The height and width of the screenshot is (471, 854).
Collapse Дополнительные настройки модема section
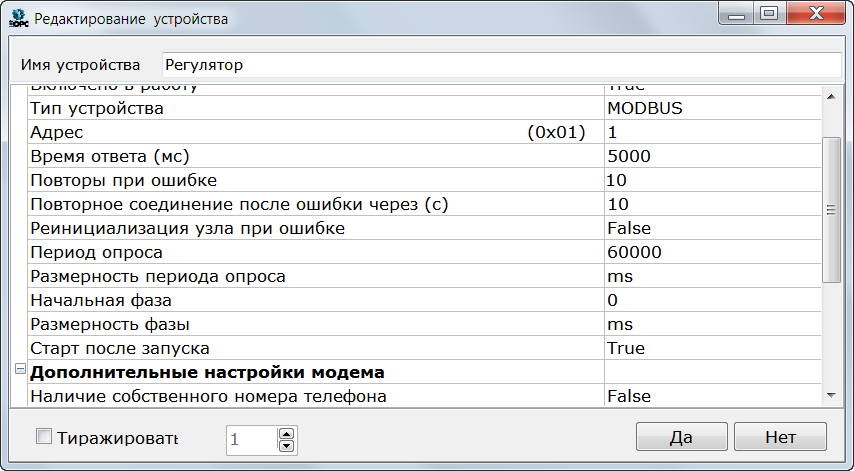pyautogui.click(x=20, y=369)
